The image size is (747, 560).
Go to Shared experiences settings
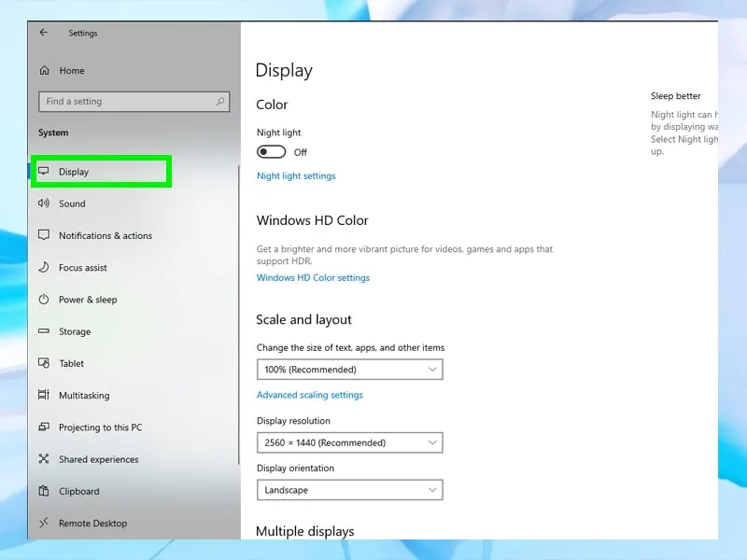tap(98, 459)
